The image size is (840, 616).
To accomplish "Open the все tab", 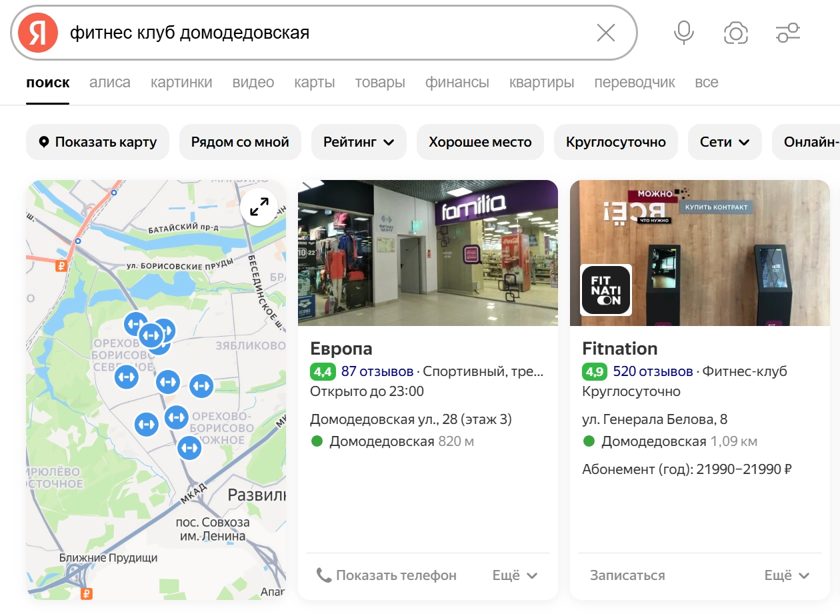I will [x=707, y=83].
